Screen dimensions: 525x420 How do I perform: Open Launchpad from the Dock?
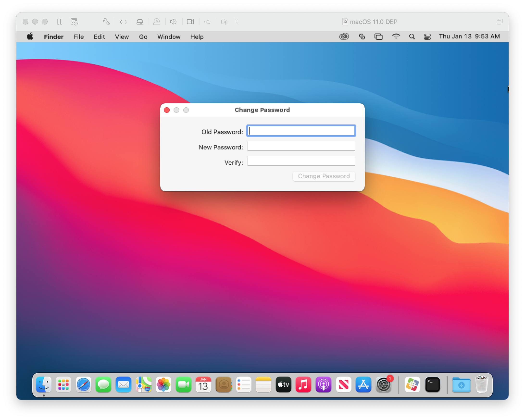[x=63, y=384]
